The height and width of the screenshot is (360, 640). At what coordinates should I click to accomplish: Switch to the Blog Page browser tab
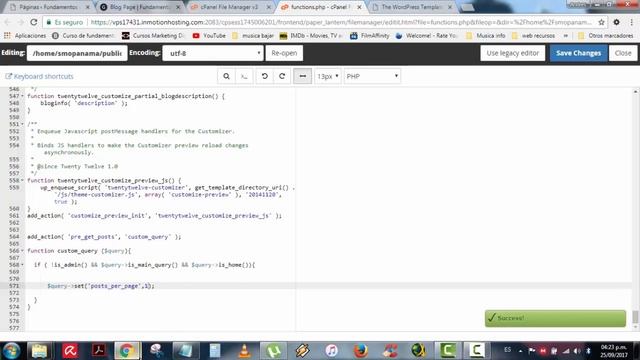click(139, 7)
